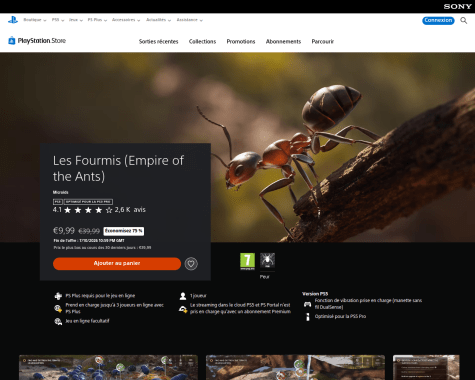
Task: Click Ajouter au panier button
Action: pos(117,263)
